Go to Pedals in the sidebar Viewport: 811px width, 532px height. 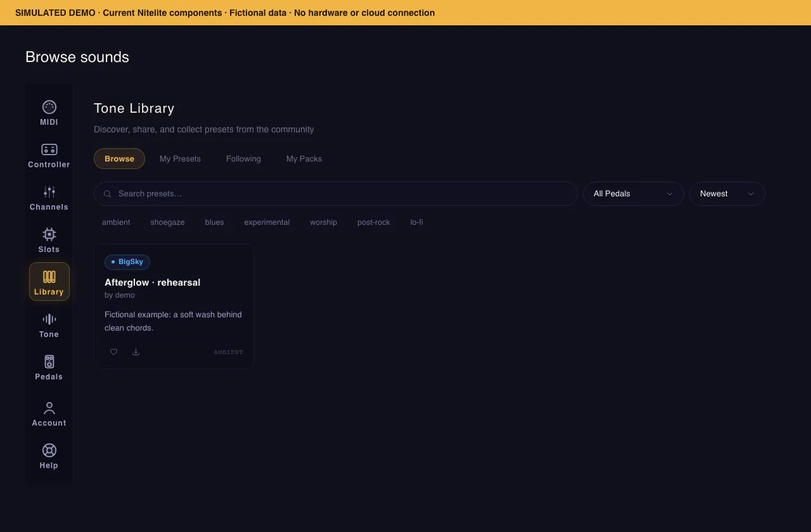(49, 367)
